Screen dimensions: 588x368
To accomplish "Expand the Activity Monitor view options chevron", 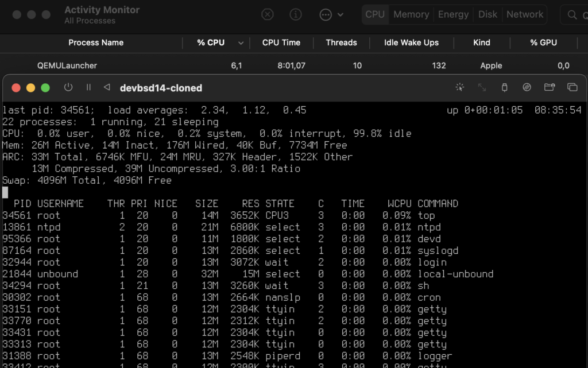I will click(x=339, y=14).
